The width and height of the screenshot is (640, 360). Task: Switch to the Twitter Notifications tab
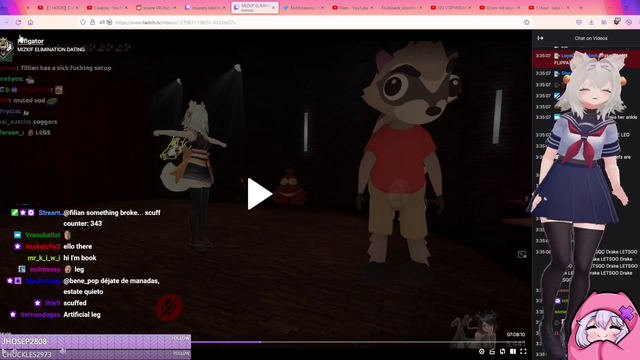click(x=303, y=8)
